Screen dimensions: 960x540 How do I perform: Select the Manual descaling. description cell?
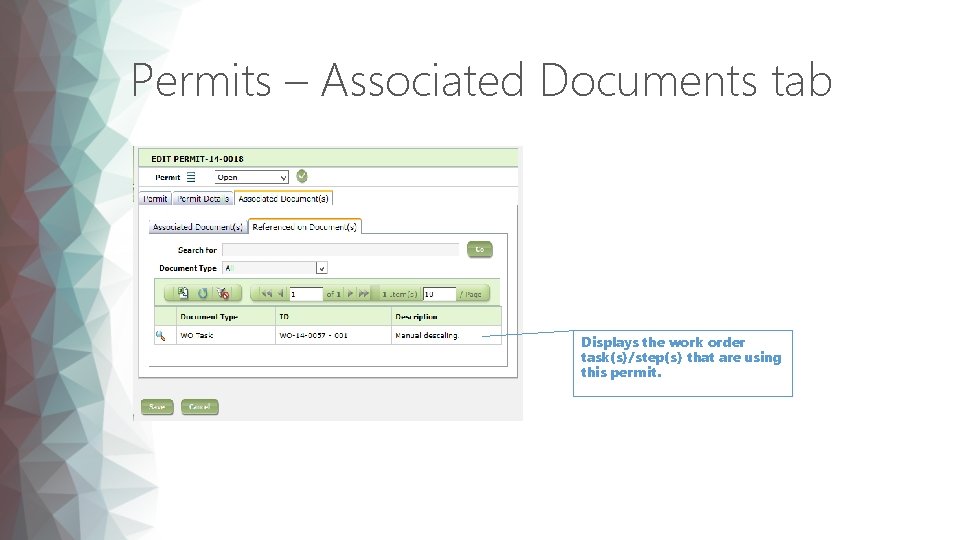coord(446,336)
